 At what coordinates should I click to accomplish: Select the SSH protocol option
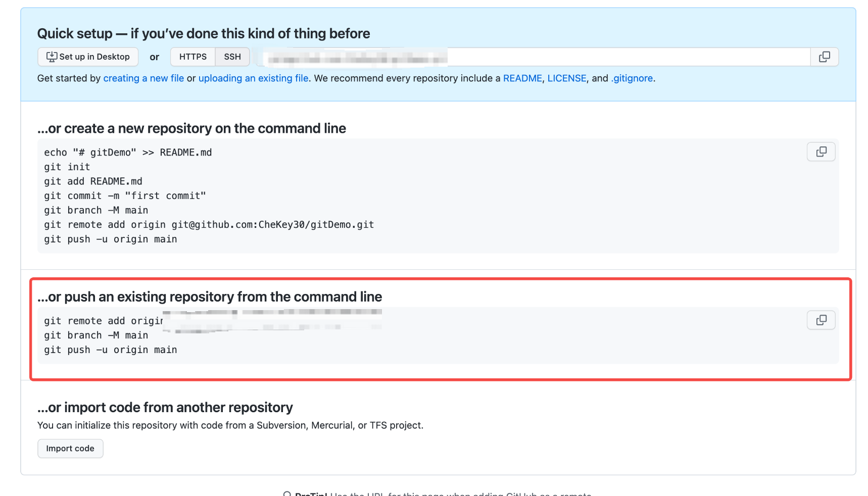(232, 57)
